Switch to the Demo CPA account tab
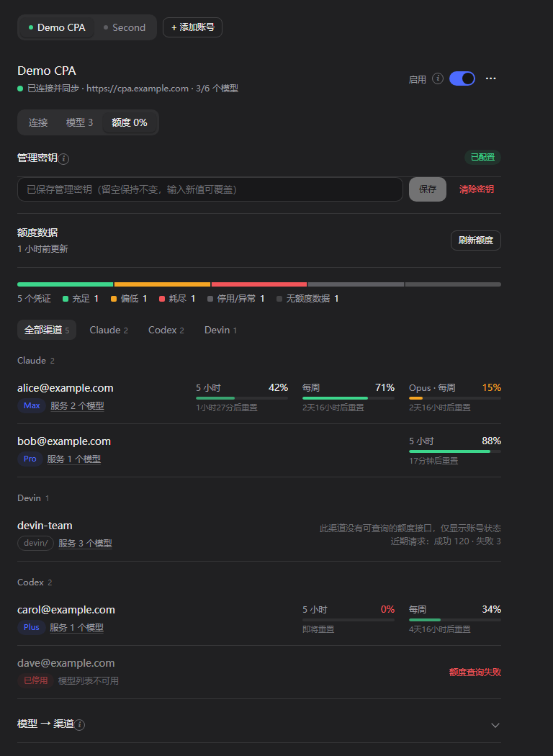 57,27
